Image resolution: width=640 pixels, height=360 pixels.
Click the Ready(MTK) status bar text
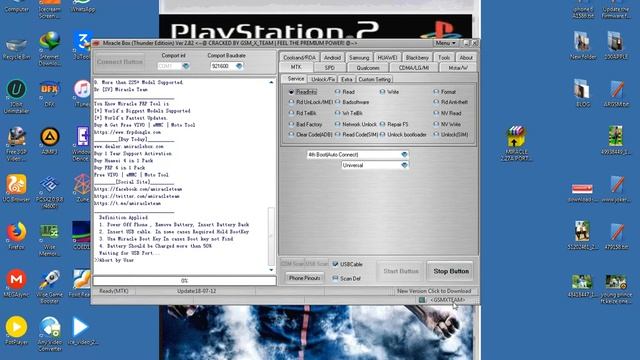coord(114,291)
